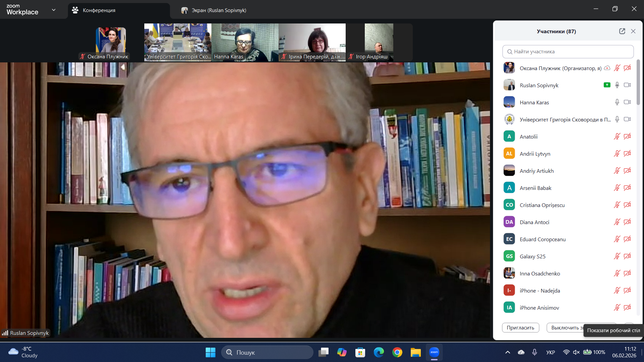Select Inna Osadchenko's profile picture
Image resolution: width=644 pixels, height=362 pixels.
click(x=509, y=273)
